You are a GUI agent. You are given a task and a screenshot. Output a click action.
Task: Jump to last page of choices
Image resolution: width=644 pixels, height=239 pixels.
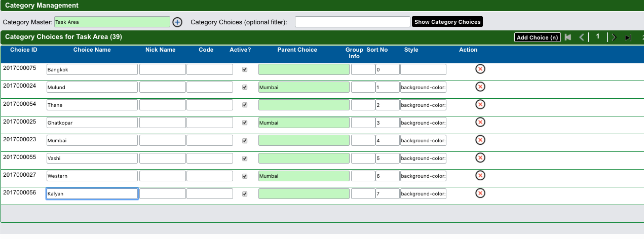(x=628, y=37)
